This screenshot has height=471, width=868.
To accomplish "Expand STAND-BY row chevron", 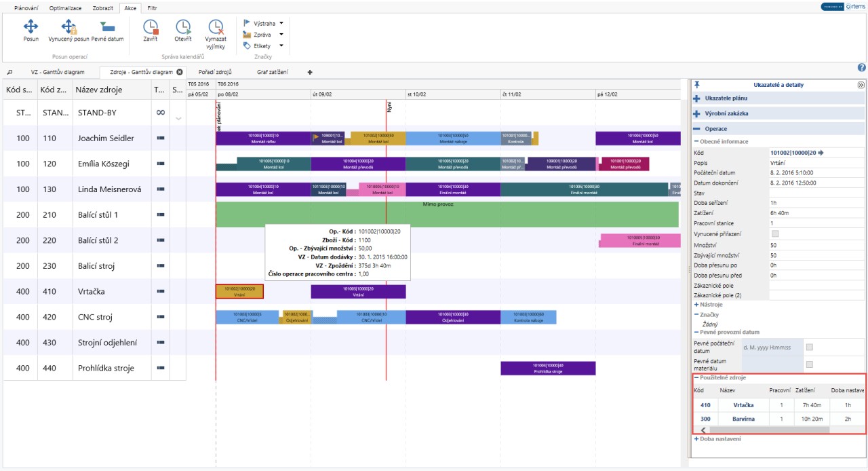I will coord(178,119).
